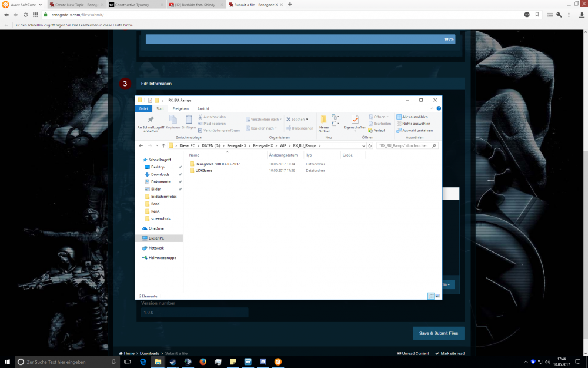Click the Einfügen clipboard icon
588x368 pixels.
[x=189, y=122]
